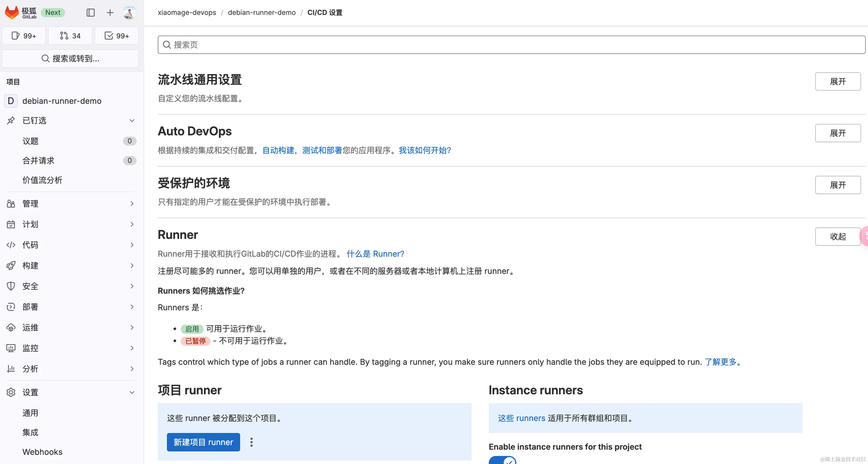Open the 什么是 Runner? link
Image resolution: width=868 pixels, height=464 pixels.
(x=375, y=254)
